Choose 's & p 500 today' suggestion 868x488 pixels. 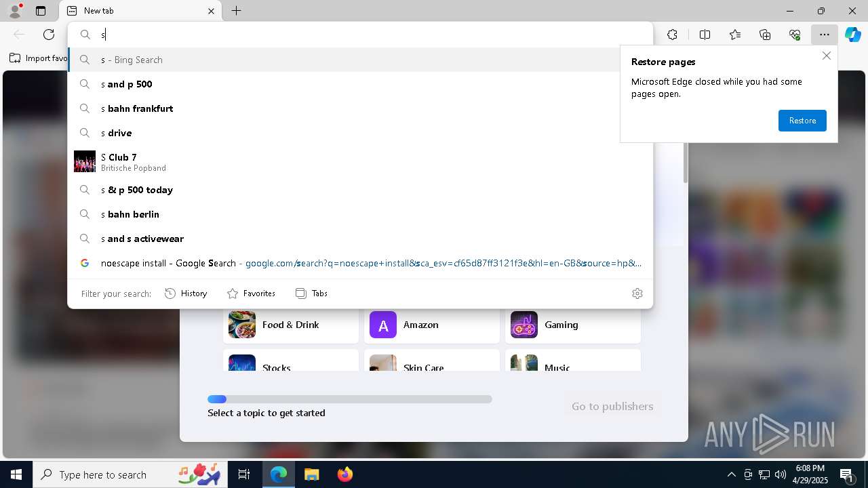click(360, 190)
